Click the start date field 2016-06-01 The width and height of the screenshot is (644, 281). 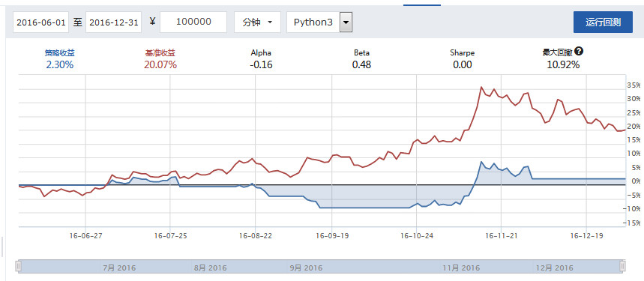[41, 22]
